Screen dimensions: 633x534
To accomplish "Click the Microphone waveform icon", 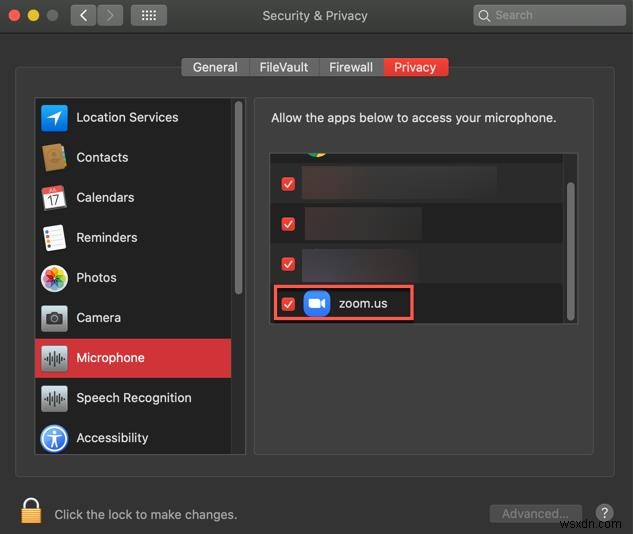I will (x=54, y=358).
